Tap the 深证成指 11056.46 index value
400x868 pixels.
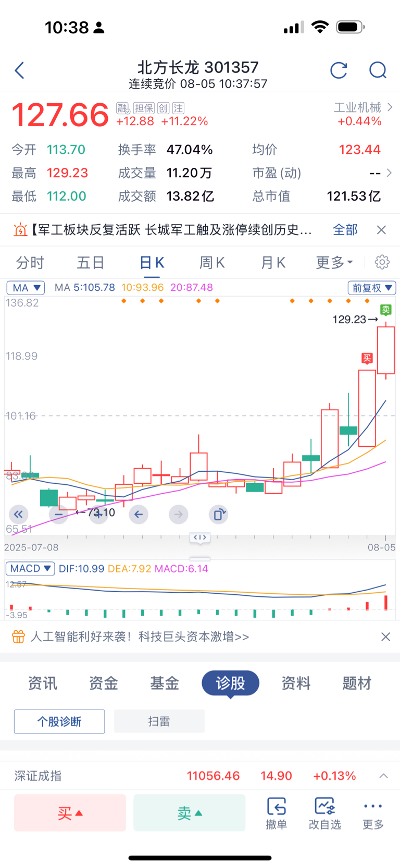coord(214,776)
